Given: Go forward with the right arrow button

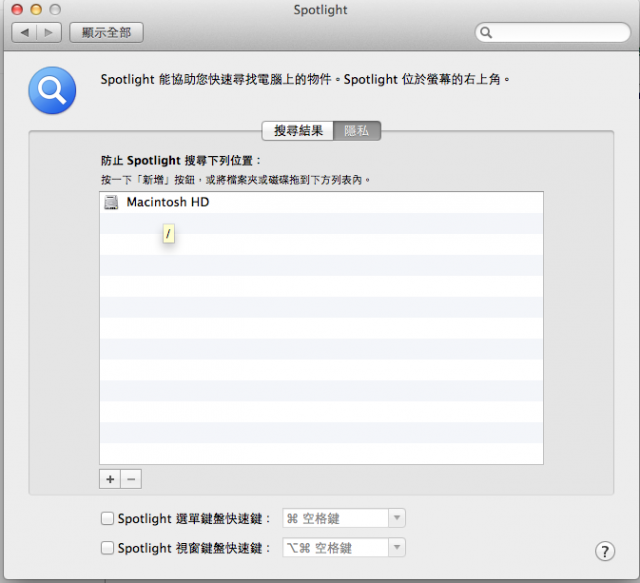Looking at the screenshot, I should (49, 33).
